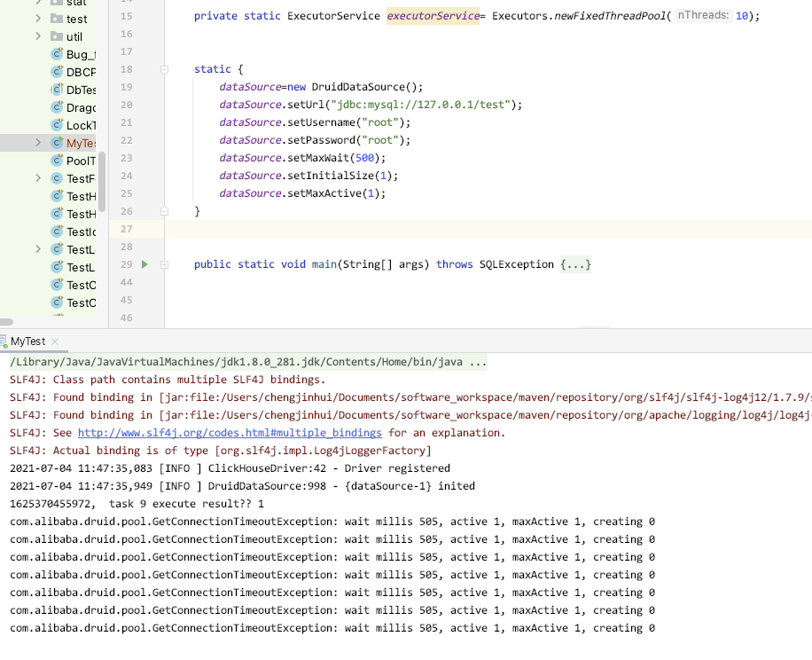Select the Bug_ class file icon
Image resolution: width=812 pixels, height=660 pixels.
[x=57, y=54]
